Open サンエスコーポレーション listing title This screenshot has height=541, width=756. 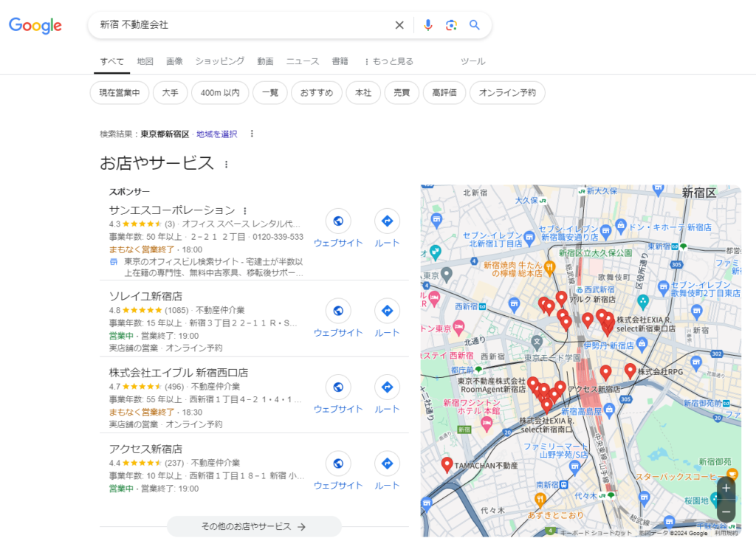(172, 210)
